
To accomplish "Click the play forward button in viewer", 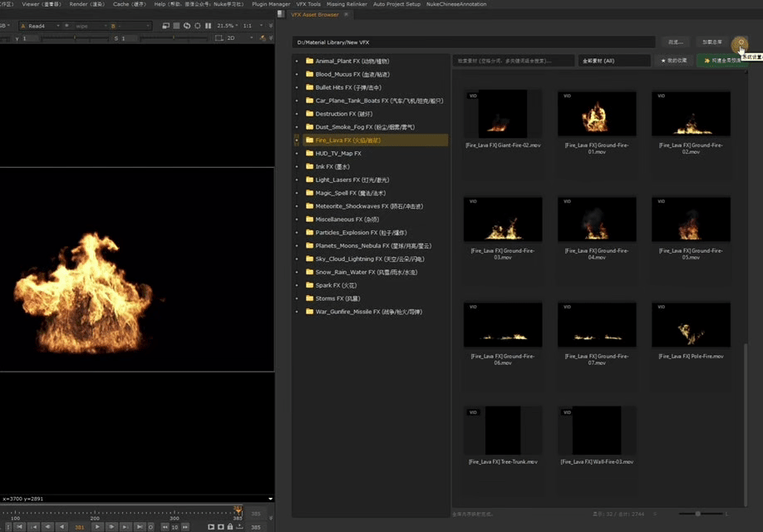I will tap(97, 527).
